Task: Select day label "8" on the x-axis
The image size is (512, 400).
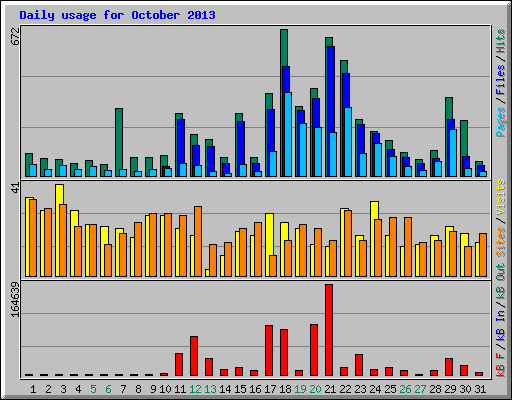Action: (x=138, y=389)
